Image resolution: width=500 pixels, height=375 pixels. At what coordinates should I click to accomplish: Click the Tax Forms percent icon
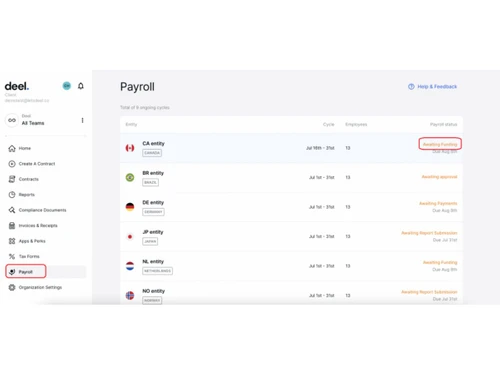click(12, 256)
